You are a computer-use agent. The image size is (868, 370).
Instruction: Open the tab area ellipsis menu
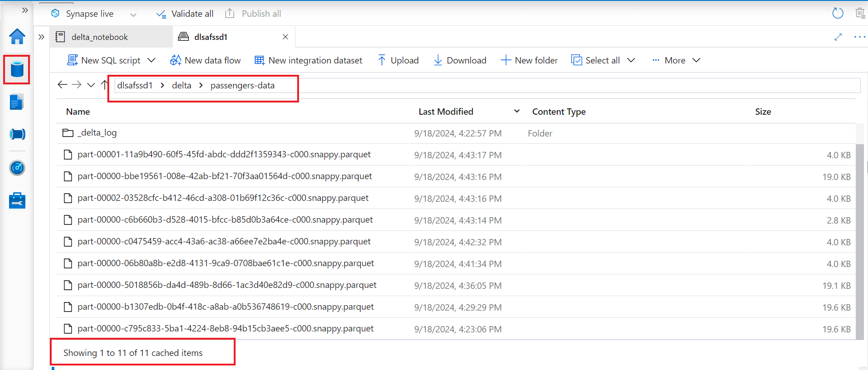coord(859,37)
